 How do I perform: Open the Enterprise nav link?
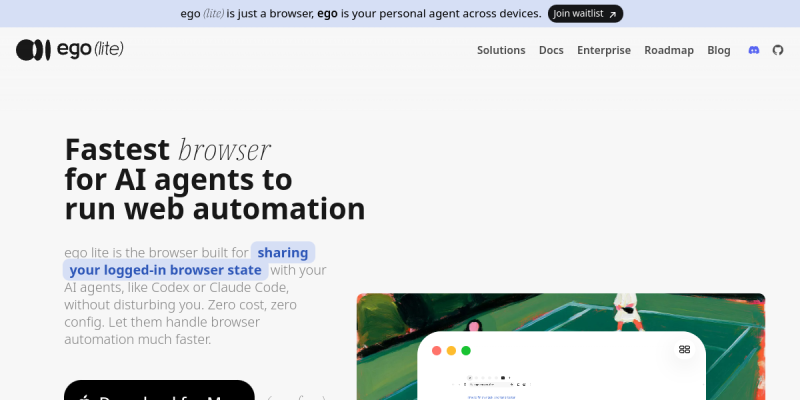pyautogui.click(x=604, y=50)
